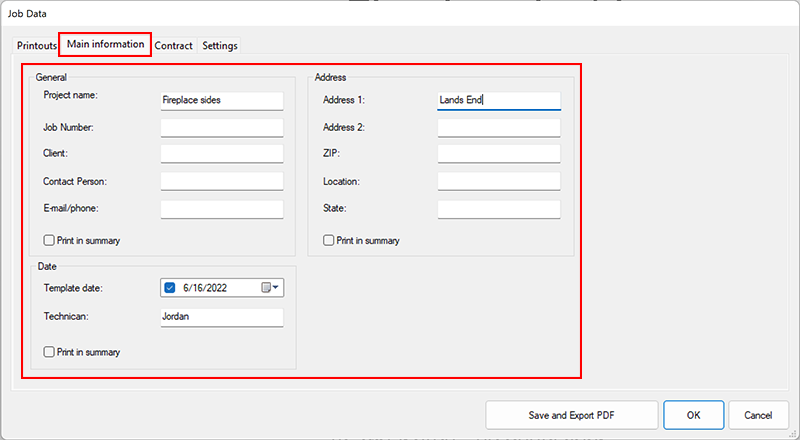Focus the Address 2 input field
This screenshot has width=800, height=440.
click(x=499, y=128)
